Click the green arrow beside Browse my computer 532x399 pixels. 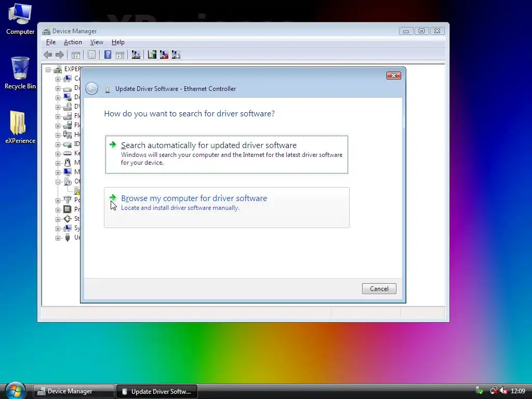[113, 197]
